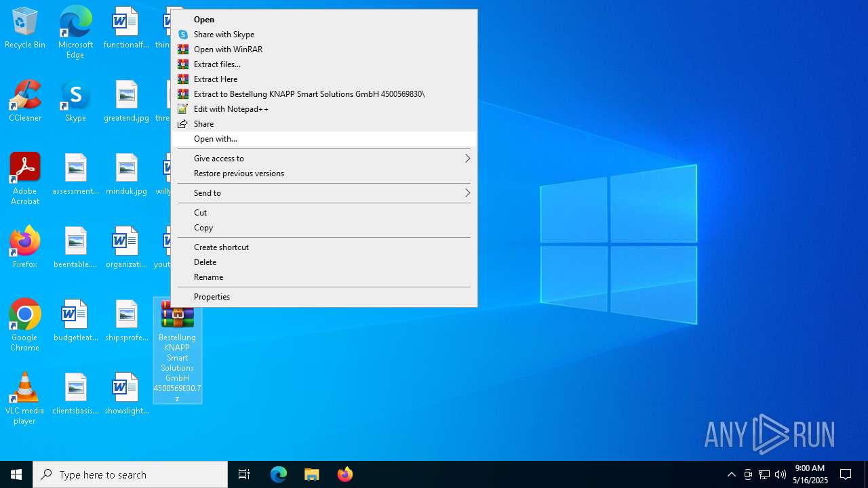Expand the Give access to submenu
The width and height of the screenshot is (868, 488).
pyautogui.click(x=324, y=159)
